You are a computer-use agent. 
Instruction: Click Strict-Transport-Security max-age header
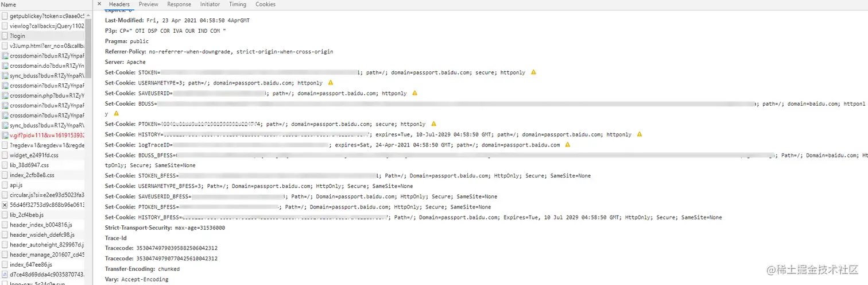pyautogui.click(x=165, y=228)
